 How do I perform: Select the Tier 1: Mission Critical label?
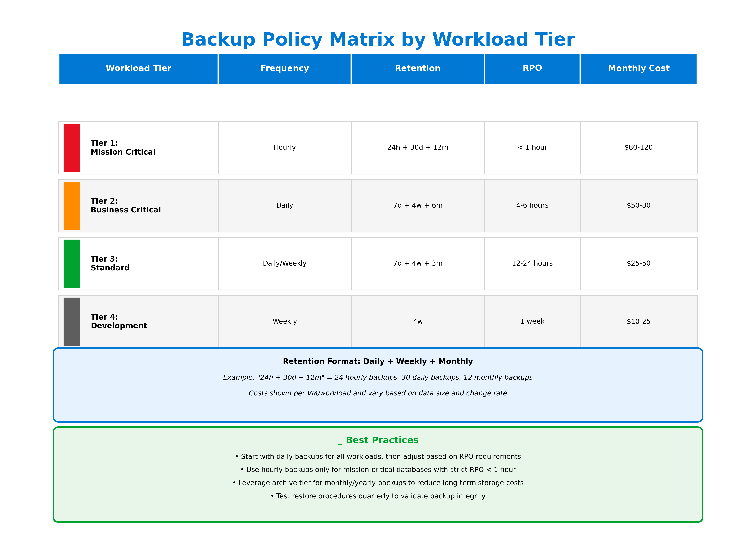123,147
